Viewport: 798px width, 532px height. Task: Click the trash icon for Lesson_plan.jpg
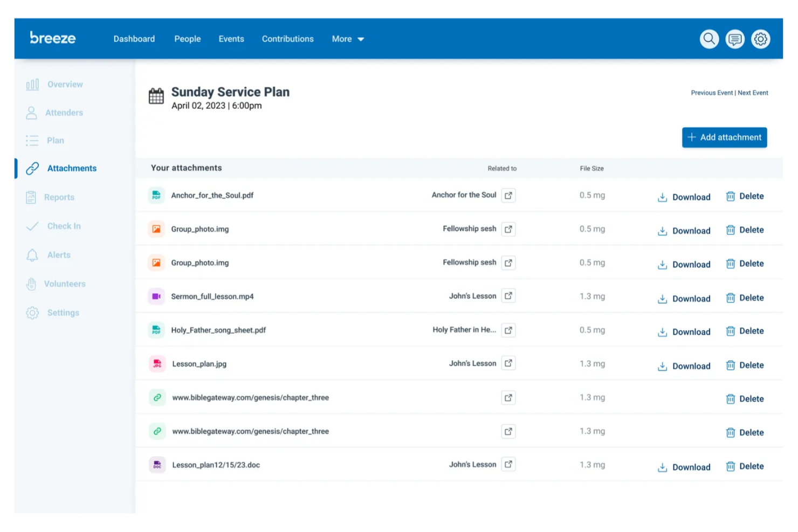pyautogui.click(x=731, y=365)
